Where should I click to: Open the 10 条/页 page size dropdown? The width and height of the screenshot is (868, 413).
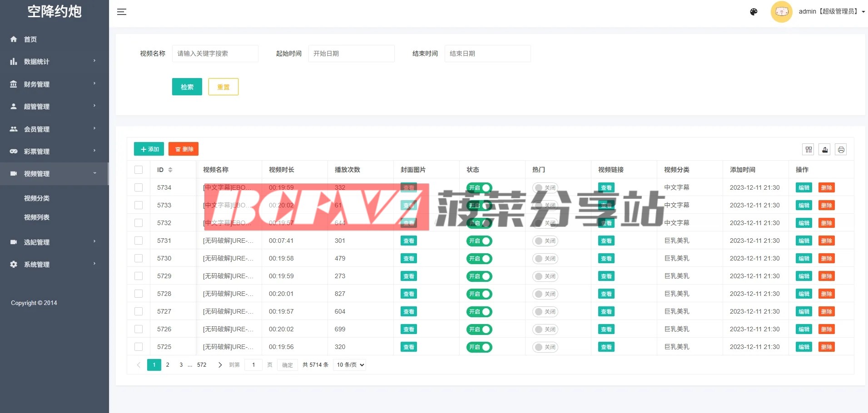pyautogui.click(x=350, y=365)
